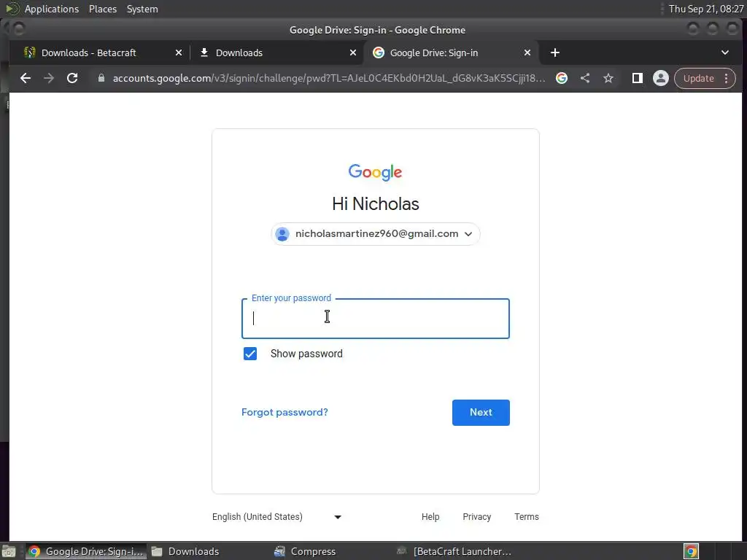Image resolution: width=747 pixels, height=560 pixels.
Task: Switch to the Downloads tab
Action: 239,52
